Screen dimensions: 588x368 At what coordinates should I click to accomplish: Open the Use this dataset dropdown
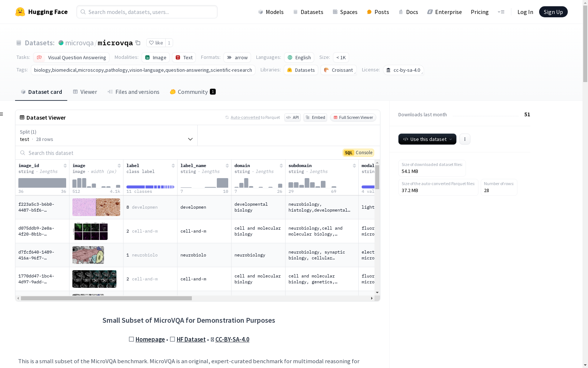427,139
